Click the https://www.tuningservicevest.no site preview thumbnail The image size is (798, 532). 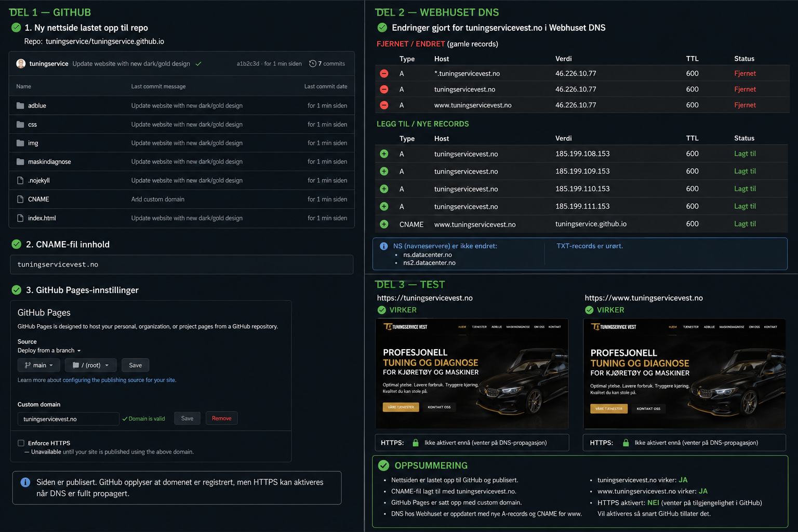point(684,374)
